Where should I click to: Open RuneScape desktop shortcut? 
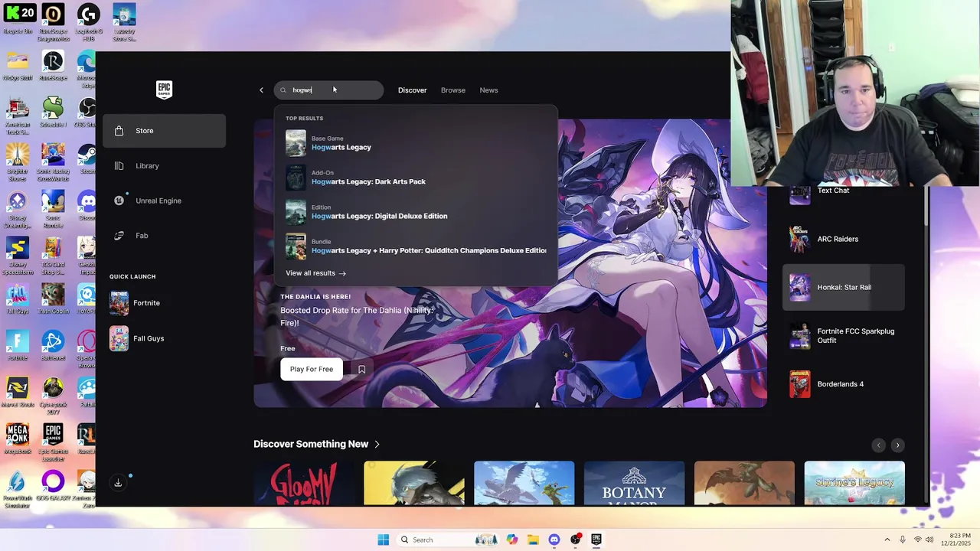click(x=53, y=67)
